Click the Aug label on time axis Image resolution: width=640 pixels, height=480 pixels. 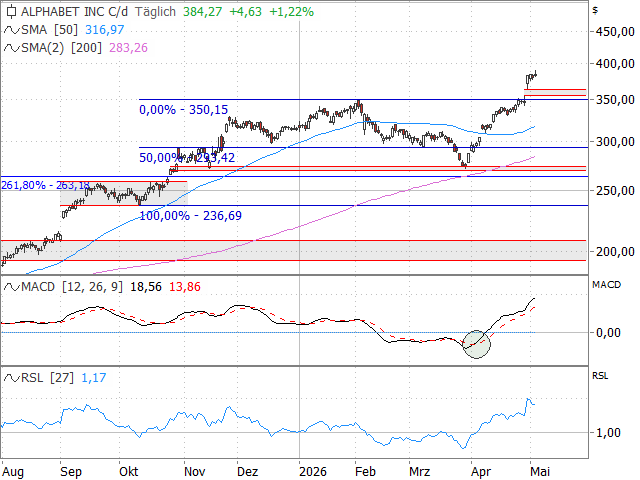click(x=13, y=472)
